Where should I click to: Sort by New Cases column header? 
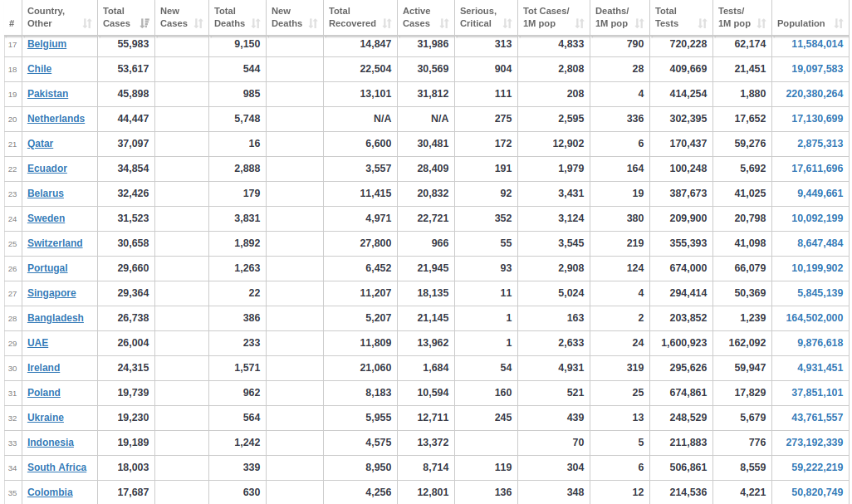tap(182, 17)
